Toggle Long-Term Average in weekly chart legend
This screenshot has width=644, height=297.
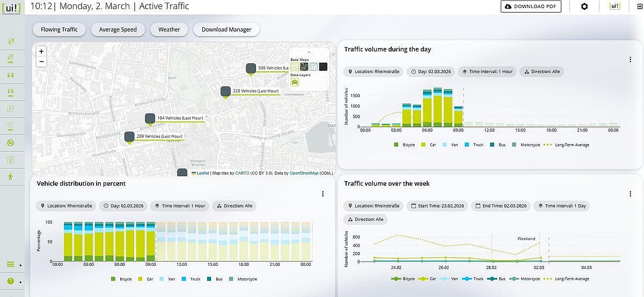pyautogui.click(x=569, y=279)
